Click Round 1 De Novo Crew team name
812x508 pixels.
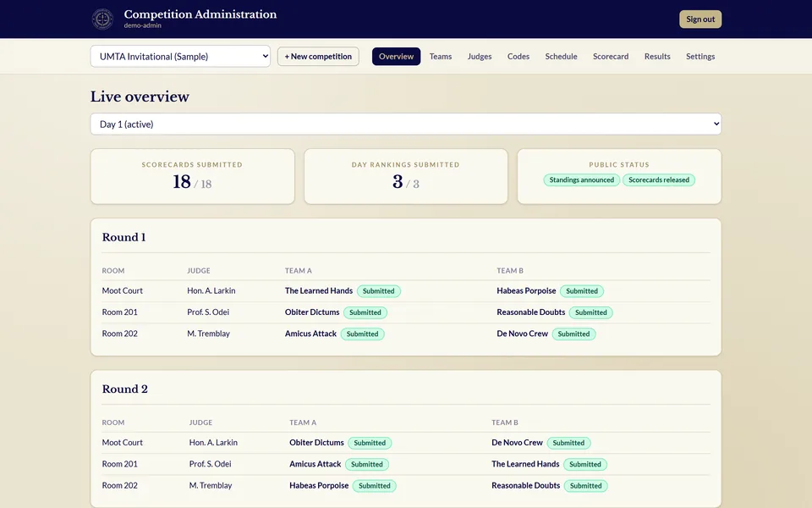pos(522,334)
